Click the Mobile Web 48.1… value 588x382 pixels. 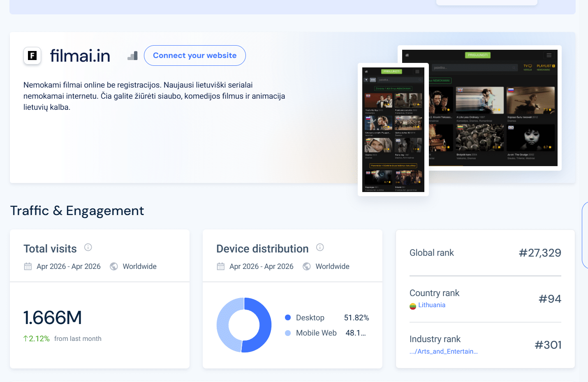point(356,333)
